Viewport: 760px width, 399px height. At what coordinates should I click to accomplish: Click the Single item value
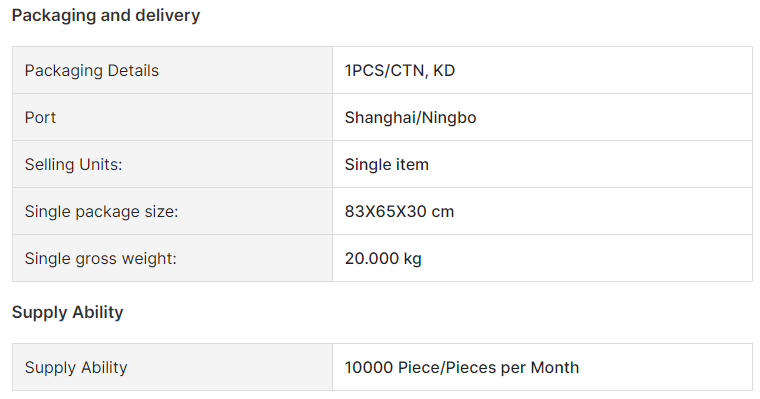387,164
